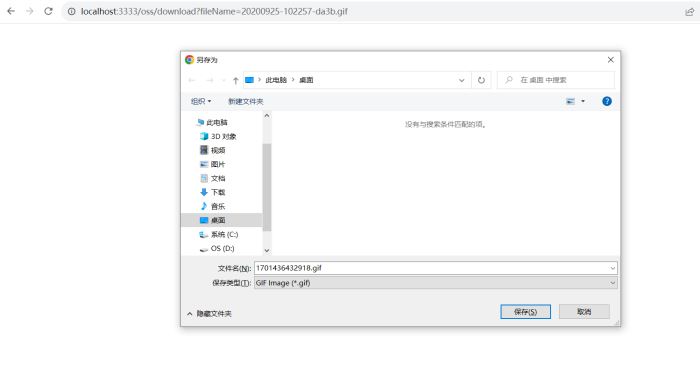Open the path history dropdown chevron
The image size is (700, 367).
pos(462,80)
